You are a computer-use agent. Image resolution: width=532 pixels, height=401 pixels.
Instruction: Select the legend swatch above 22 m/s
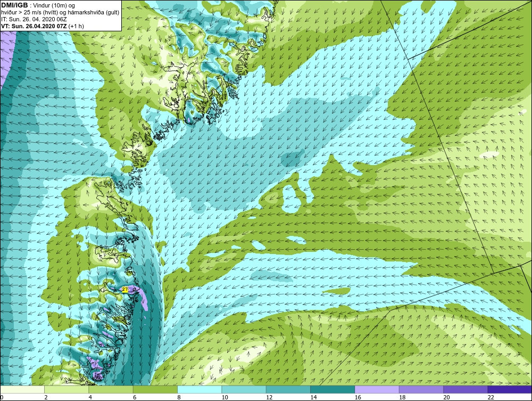(x=510, y=389)
